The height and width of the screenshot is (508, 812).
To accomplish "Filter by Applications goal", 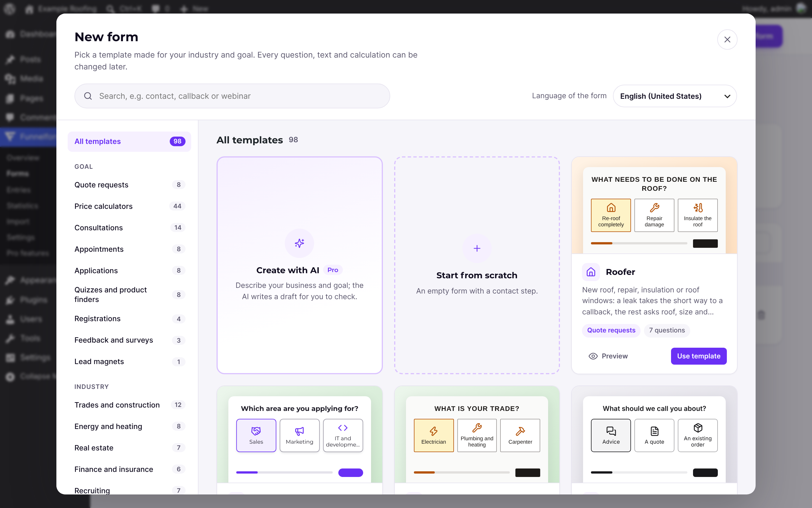I will pyautogui.click(x=129, y=271).
